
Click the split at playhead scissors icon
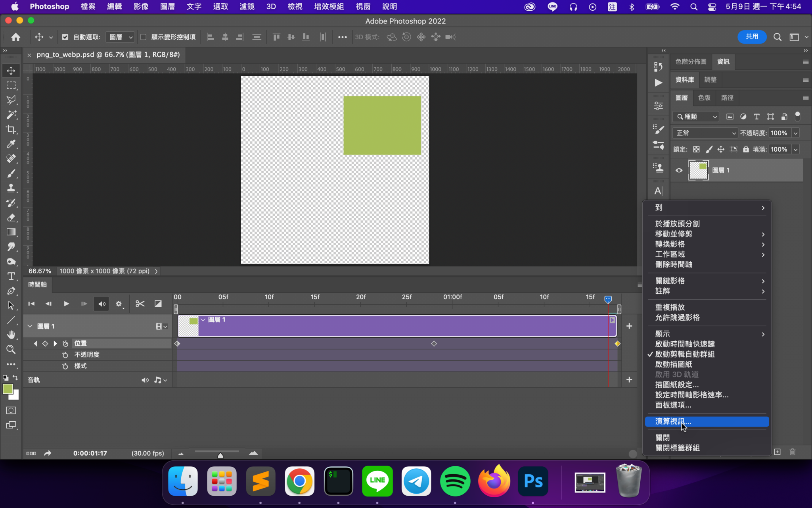(x=140, y=304)
